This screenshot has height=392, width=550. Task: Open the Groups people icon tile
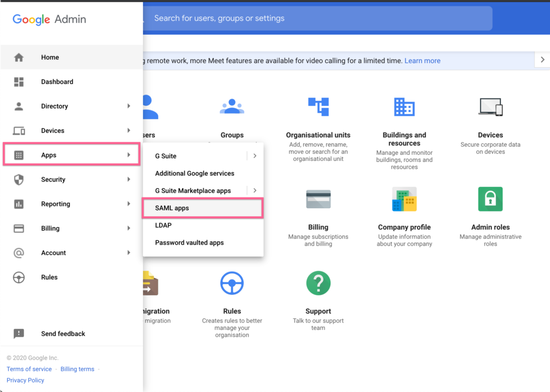click(x=232, y=107)
